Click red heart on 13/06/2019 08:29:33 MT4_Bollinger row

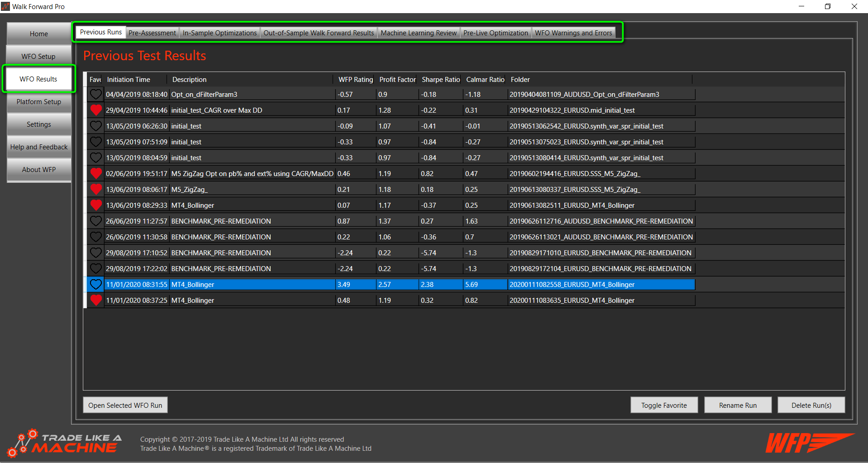[x=95, y=205]
